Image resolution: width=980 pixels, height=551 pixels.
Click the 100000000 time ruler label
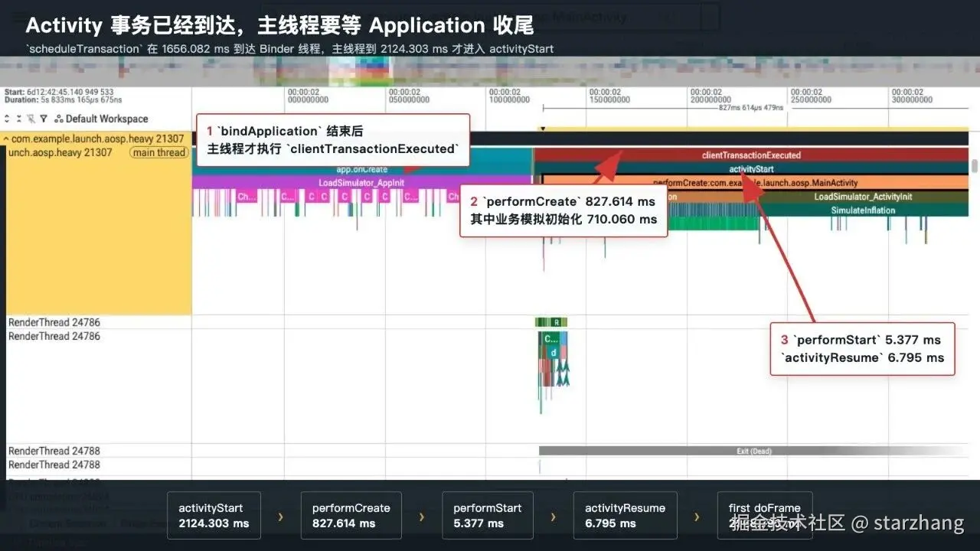tap(510, 99)
